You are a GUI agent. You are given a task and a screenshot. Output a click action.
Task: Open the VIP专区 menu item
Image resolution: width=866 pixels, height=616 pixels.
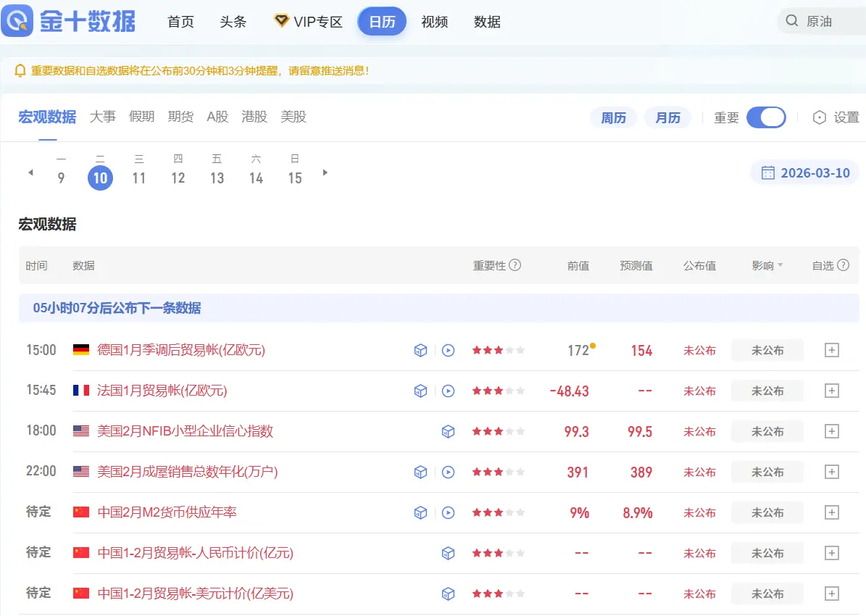coord(309,22)
